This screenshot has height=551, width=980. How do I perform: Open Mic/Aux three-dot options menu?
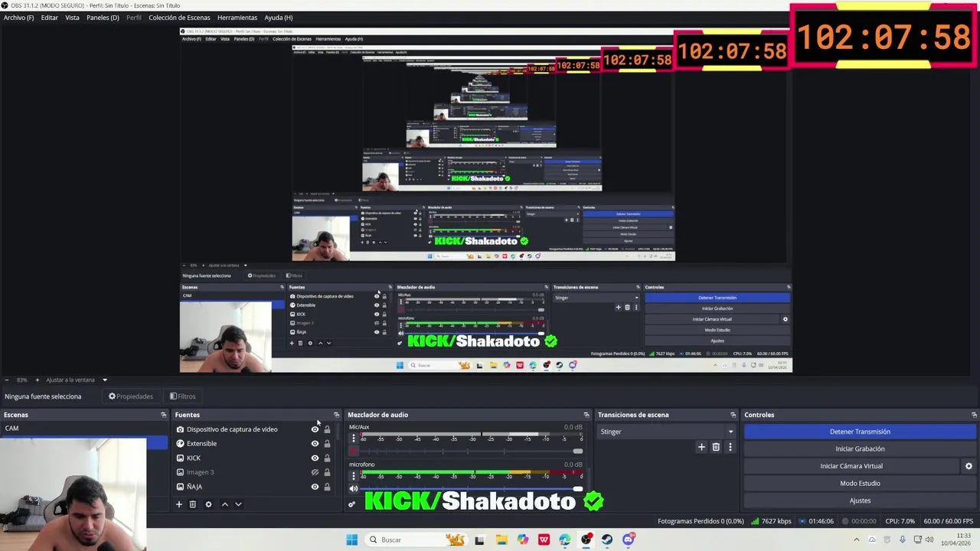point(353,439)
